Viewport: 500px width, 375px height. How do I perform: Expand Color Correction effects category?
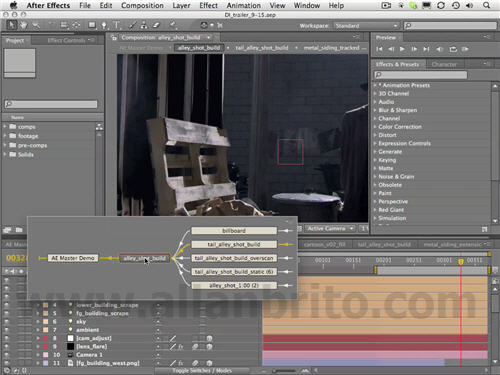tap(375, 127)
